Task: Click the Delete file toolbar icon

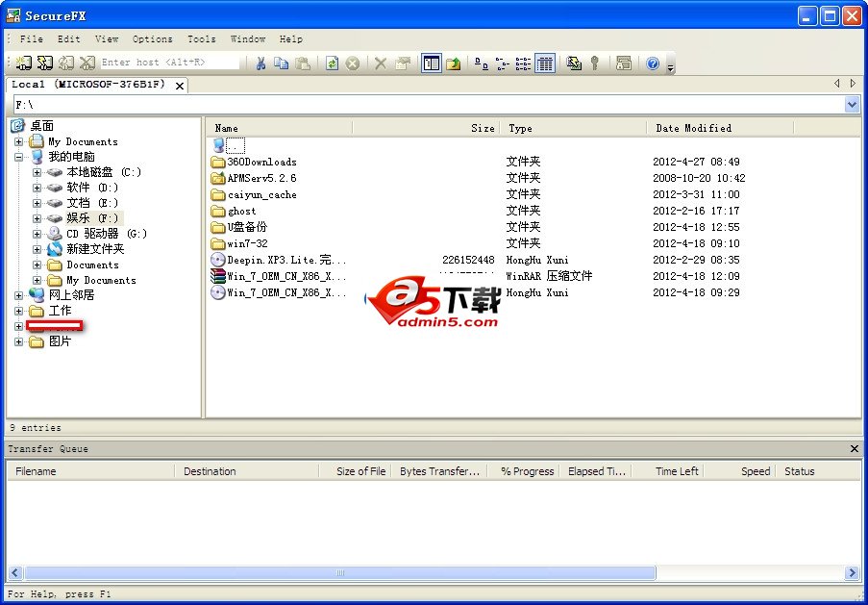Action: [378, 63]
